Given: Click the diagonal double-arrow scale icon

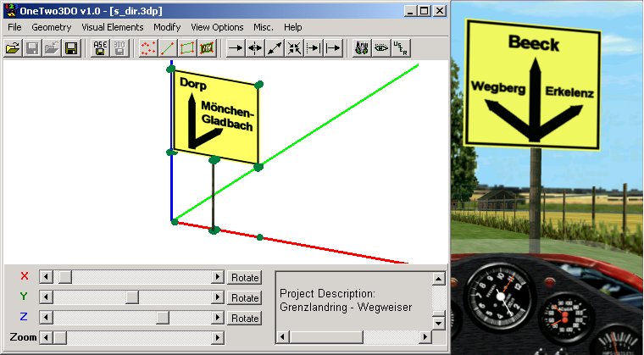Looking at the screenshot, I should pos(275,48).
